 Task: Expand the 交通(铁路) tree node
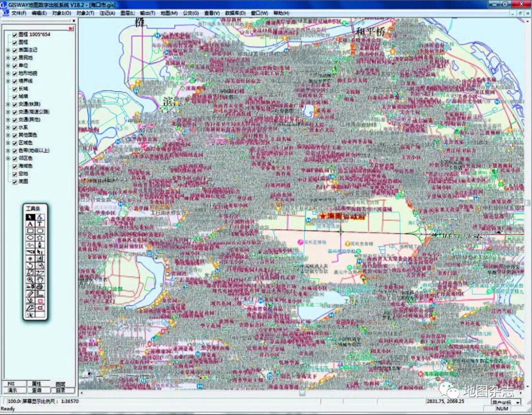(8, 104)
